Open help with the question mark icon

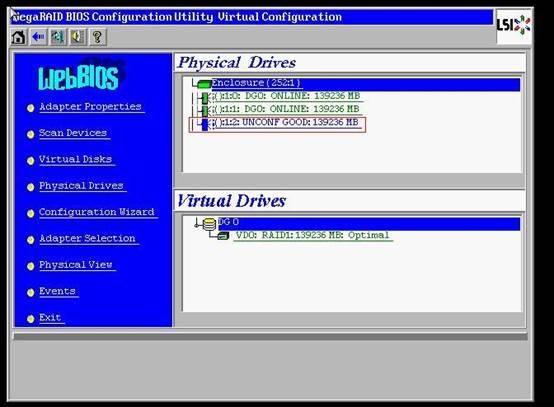(97, 37)
